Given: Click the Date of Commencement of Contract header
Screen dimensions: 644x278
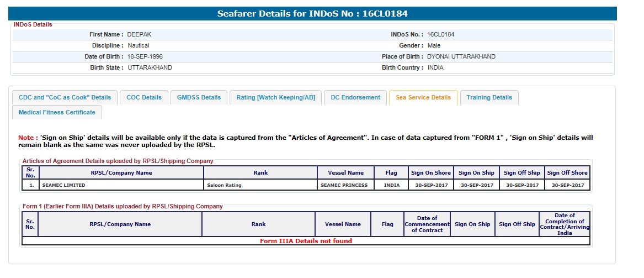Looking at the screenshot, I should [x=427, y=224].
